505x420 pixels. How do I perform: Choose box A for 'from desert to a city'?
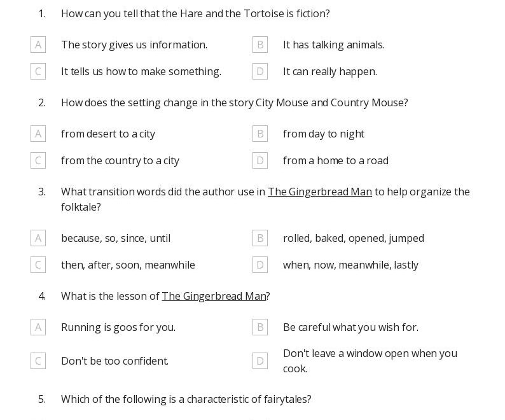point(38,134)
